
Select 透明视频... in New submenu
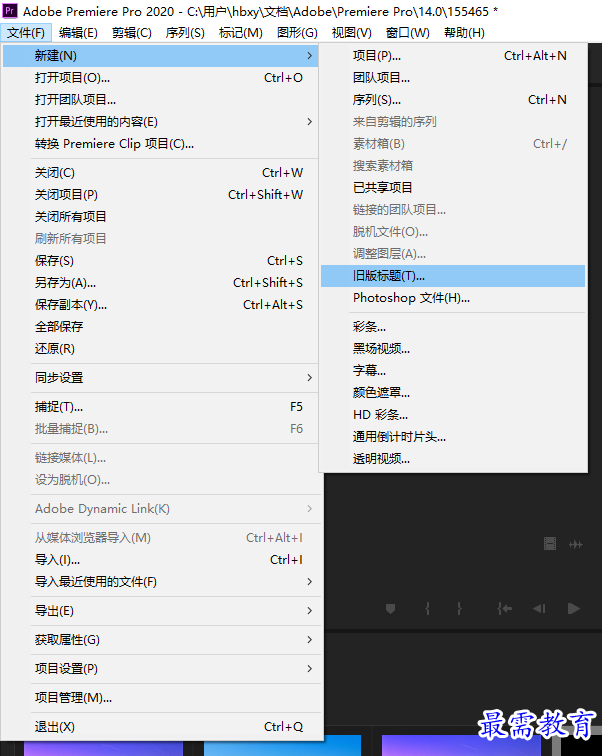click(453, 459)
